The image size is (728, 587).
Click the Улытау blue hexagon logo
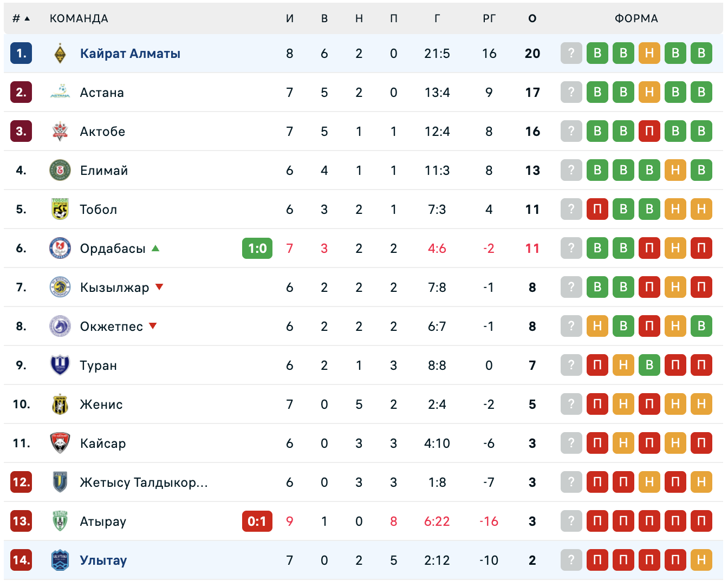pyautogui.click(x=60, y=560)
